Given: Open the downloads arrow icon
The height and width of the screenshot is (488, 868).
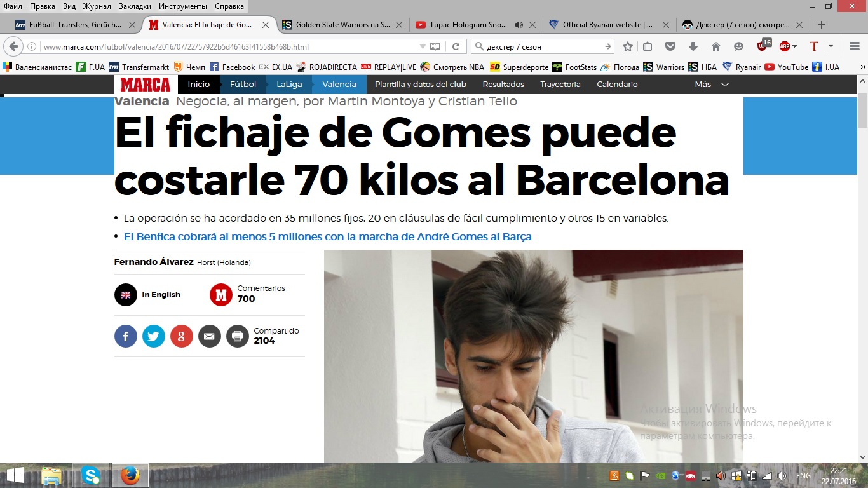Looking at the screenshot, I should pyautogui.click(x=693, y=46).
